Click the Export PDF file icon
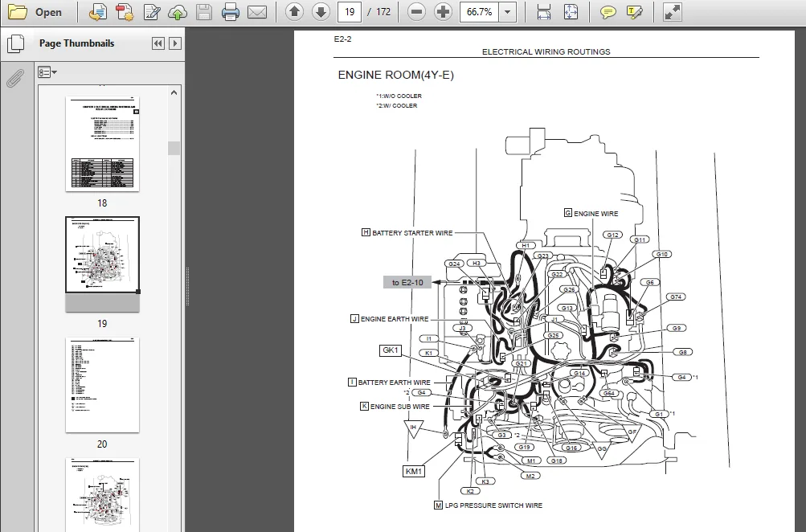Image resolution: width=806 pixels, height=532 pixels. pyautogui.click(x=98, y=12)
